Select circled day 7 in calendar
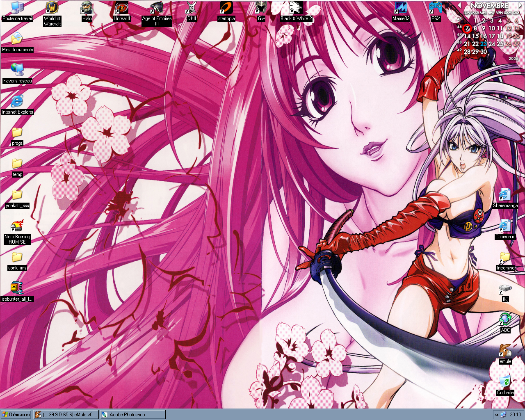 click(x=467, y=28)
